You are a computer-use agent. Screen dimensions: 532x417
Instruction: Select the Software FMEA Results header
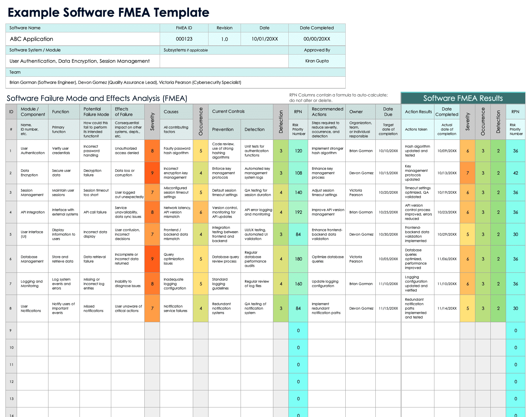click(x=463, y=98)
